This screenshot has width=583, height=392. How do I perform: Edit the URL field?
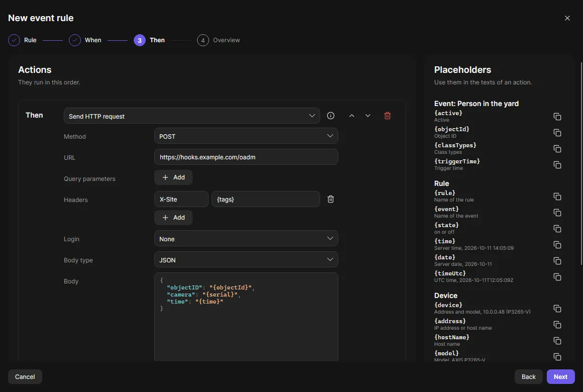click(x=246, y=157)
